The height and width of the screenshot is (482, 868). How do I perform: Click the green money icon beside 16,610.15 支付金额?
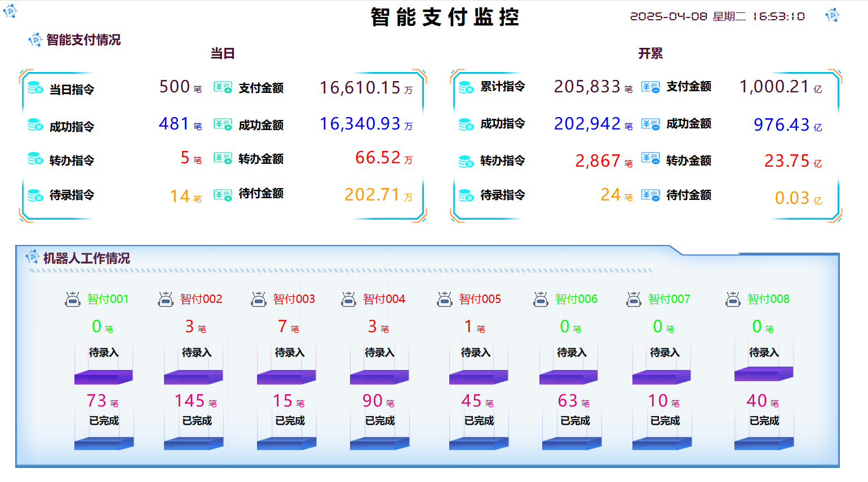point(223,87)
